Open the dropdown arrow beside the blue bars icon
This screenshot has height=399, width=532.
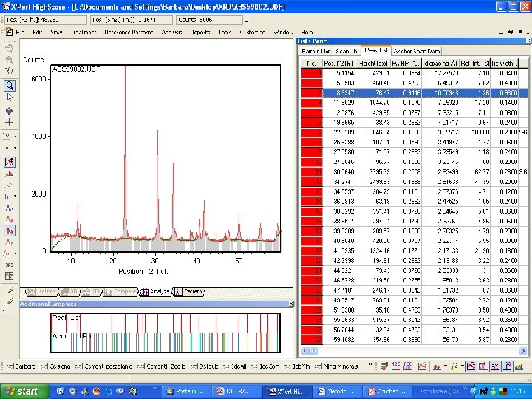pos(16,196)
